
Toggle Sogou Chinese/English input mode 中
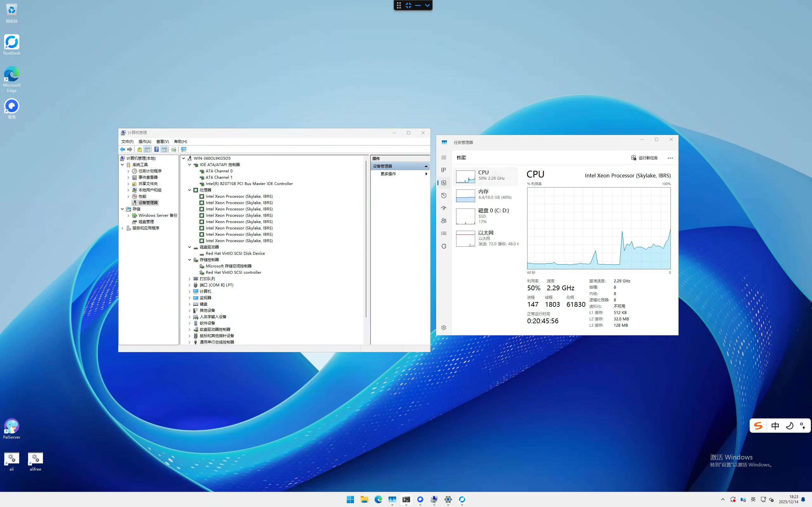click(x=775, y=426)
